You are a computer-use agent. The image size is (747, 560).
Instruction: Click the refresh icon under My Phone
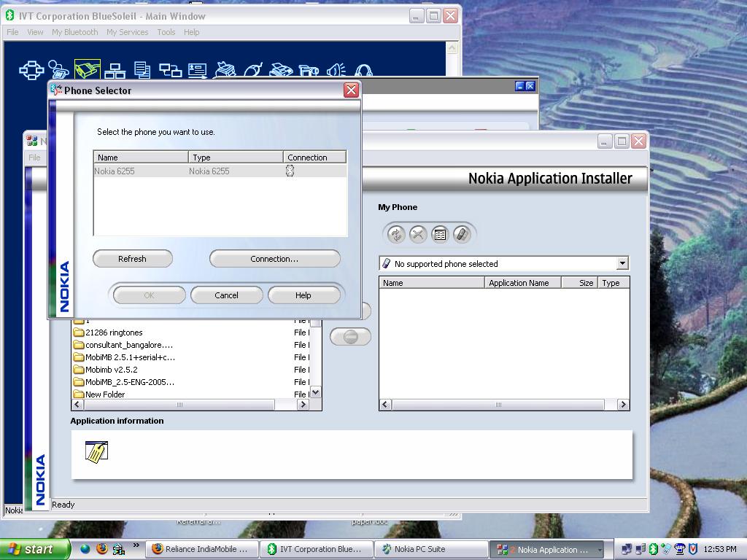click(396, 234)
